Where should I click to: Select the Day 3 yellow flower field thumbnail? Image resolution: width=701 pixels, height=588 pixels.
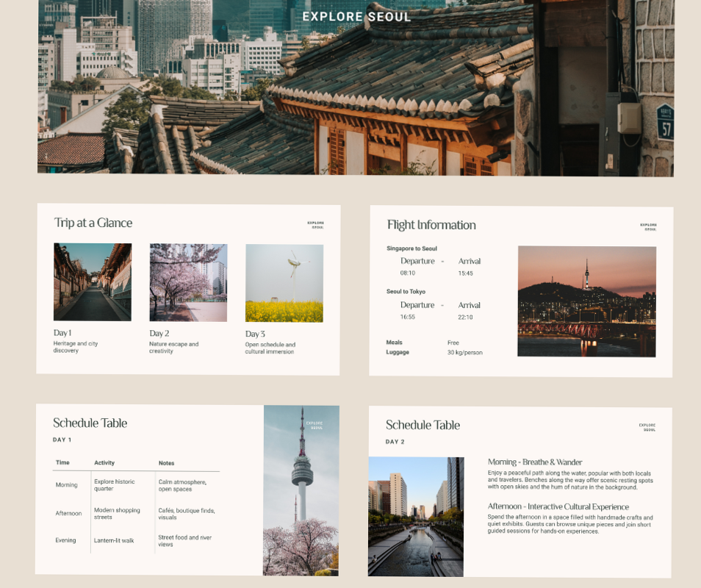point(284,282)
